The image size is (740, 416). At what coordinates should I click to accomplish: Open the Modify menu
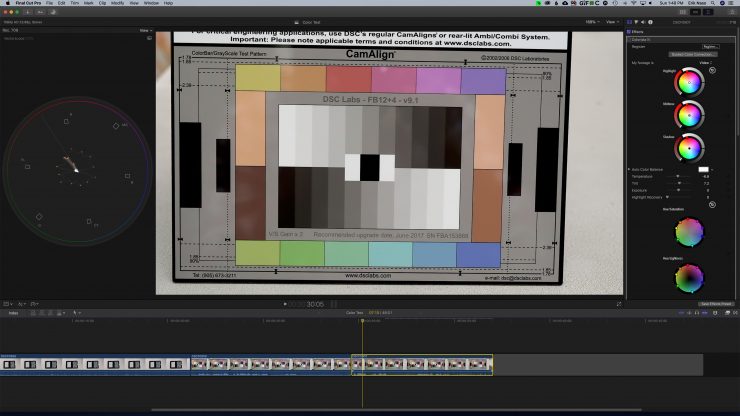click(118, 3)
